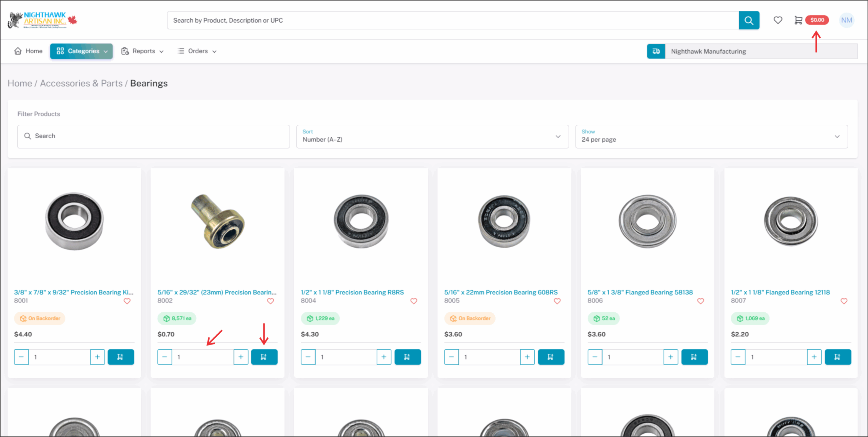Toggle favorite heart on product 8007
Screen dimensions: 868x437
click(844, 301)
